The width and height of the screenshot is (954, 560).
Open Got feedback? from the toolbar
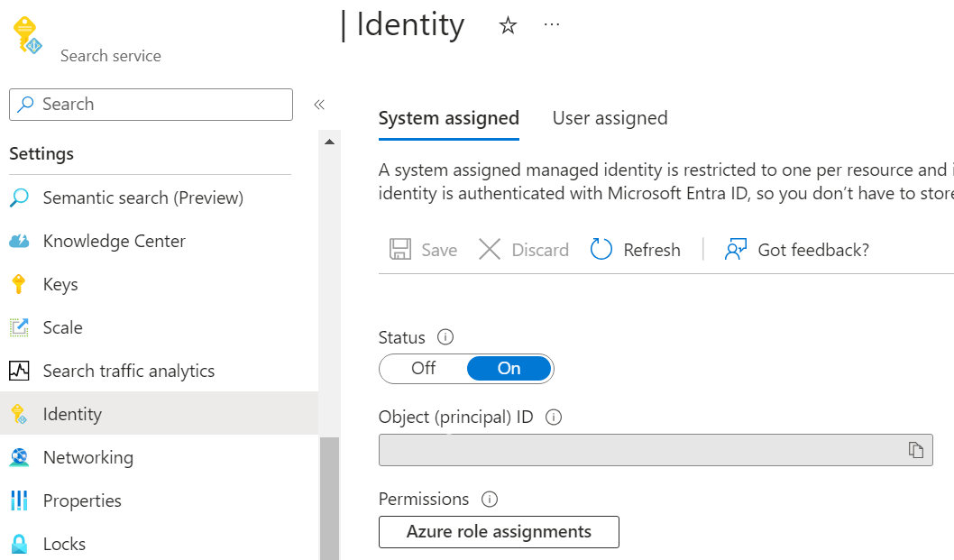pos(797,250)
